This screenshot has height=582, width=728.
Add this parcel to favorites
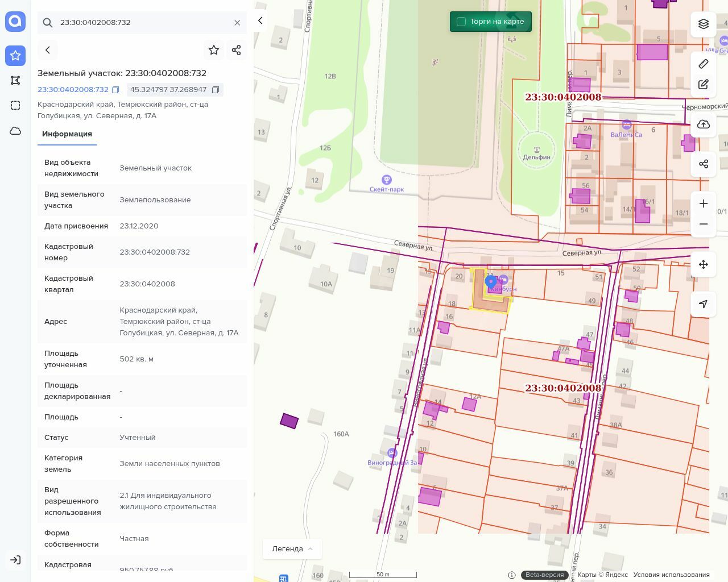(x=214, y=50)
